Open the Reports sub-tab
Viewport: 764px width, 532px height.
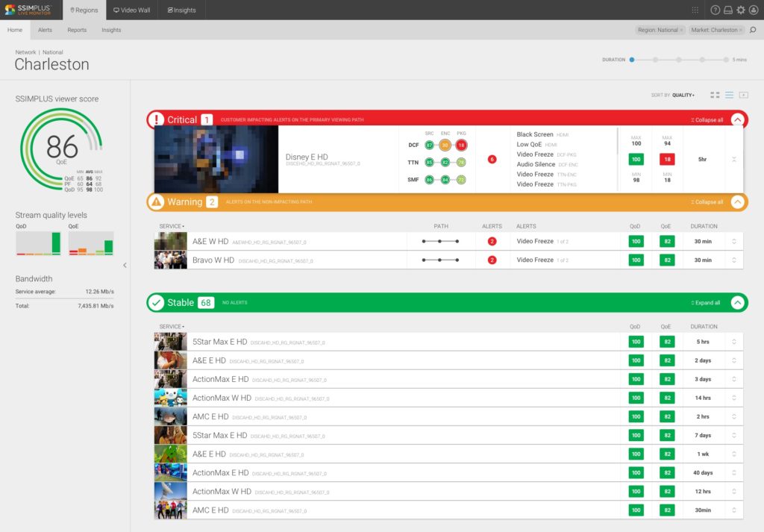pyautogui.click(x=77, y=30)
